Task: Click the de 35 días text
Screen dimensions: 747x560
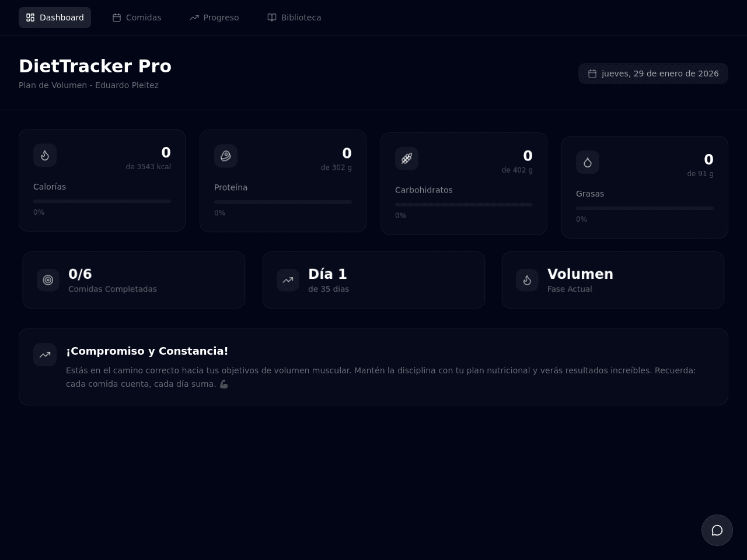Action: click(329, 289)
